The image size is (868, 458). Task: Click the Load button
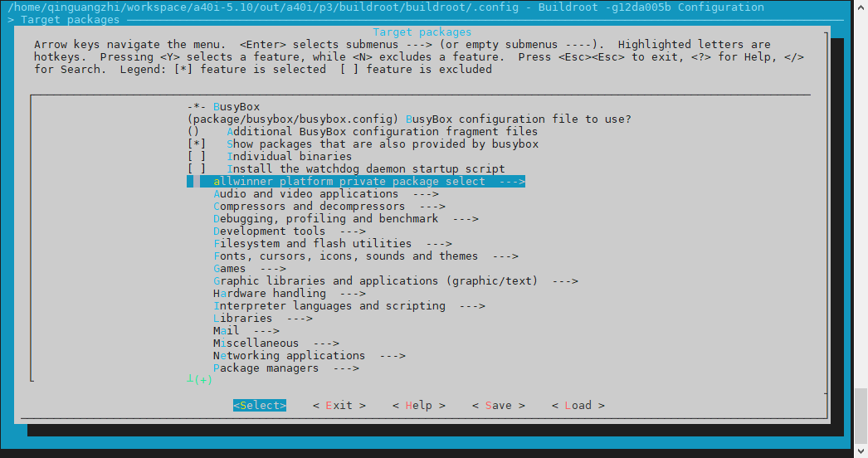(578, 406)
